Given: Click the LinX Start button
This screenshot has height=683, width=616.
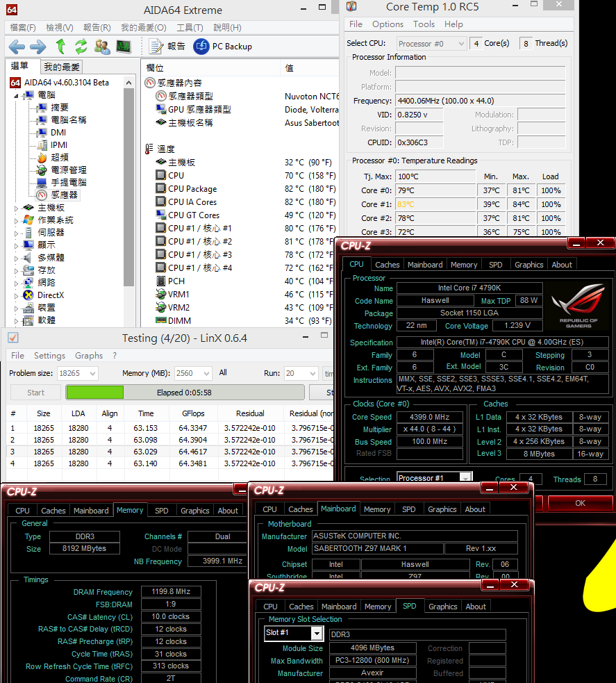Looking at the screenshot, I should pos(35,393).
